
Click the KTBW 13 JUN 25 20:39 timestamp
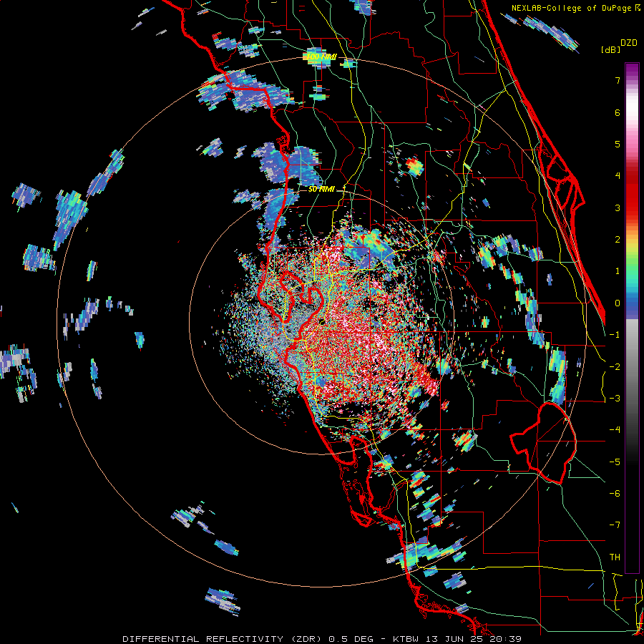(x=457, y=639)
